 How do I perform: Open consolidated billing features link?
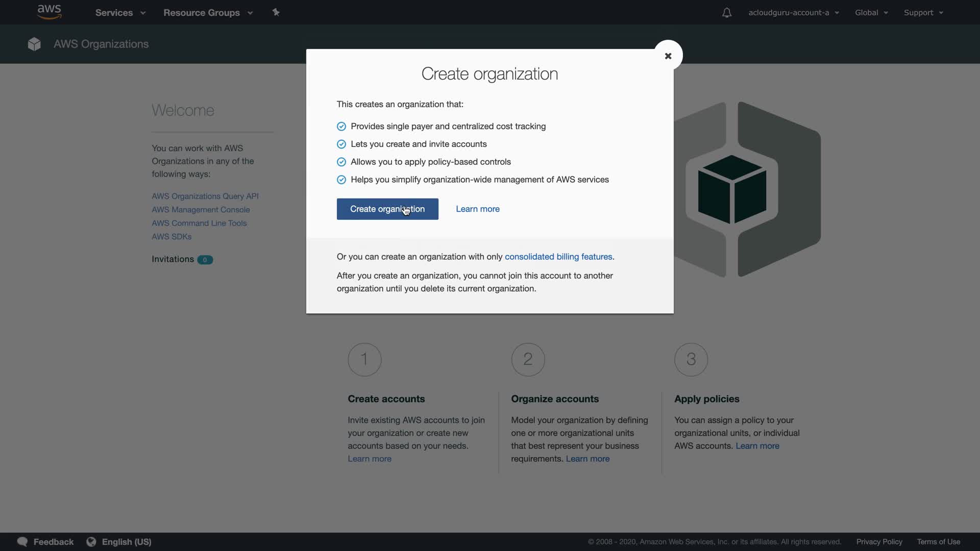(x=558, y=257)
